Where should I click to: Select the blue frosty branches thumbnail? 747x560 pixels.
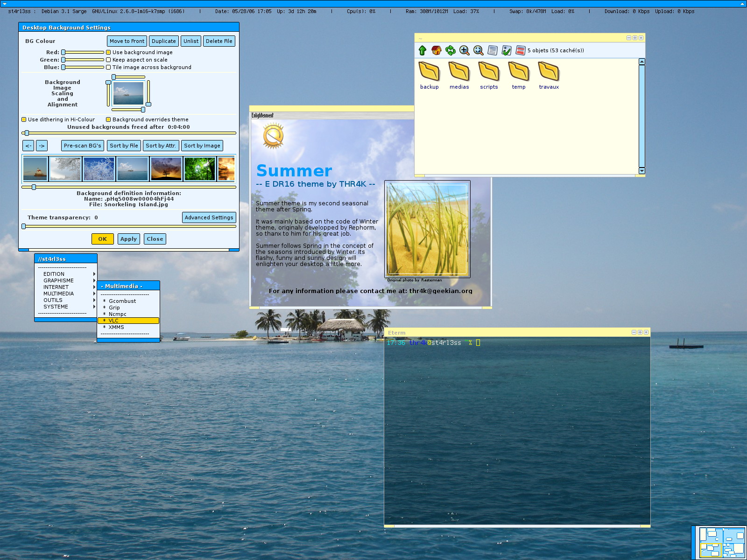click(x=99, y=168)
